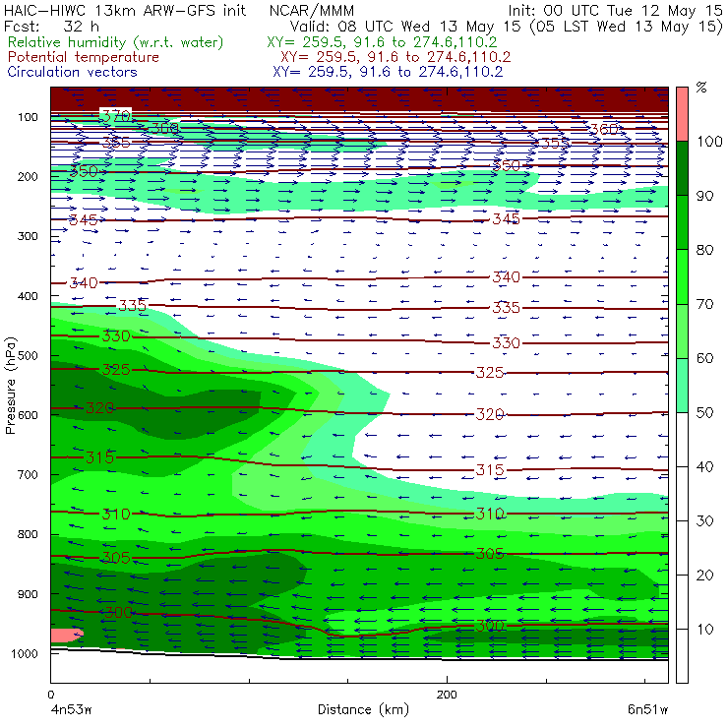
Task: Click the colorbar "50" value label
Action: coord(704,413)
